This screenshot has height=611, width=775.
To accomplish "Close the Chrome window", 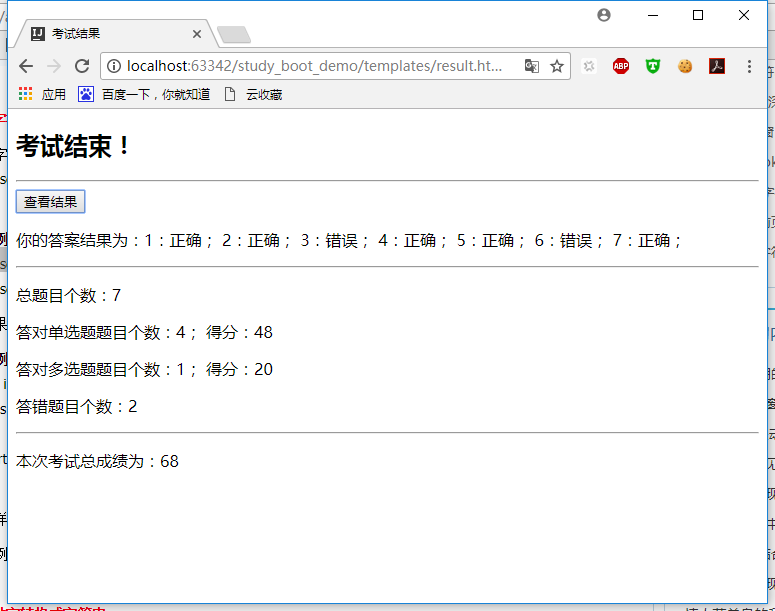I will click(x=744, y=15).
